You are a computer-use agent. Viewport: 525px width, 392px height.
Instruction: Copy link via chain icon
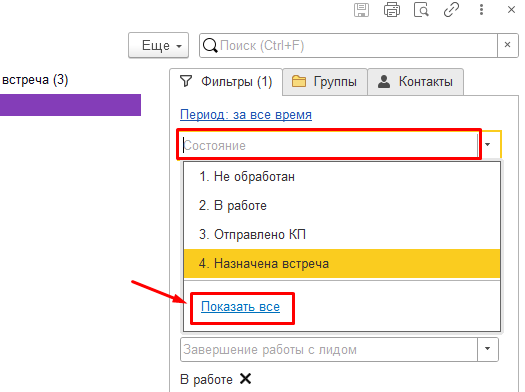click(451, 10)
